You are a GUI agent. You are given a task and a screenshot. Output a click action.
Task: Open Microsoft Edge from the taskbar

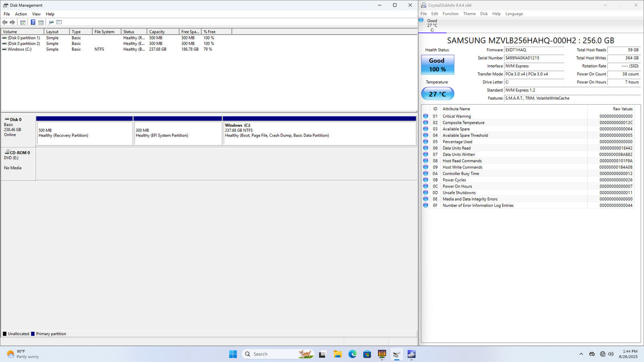click(x=352, y=354)
